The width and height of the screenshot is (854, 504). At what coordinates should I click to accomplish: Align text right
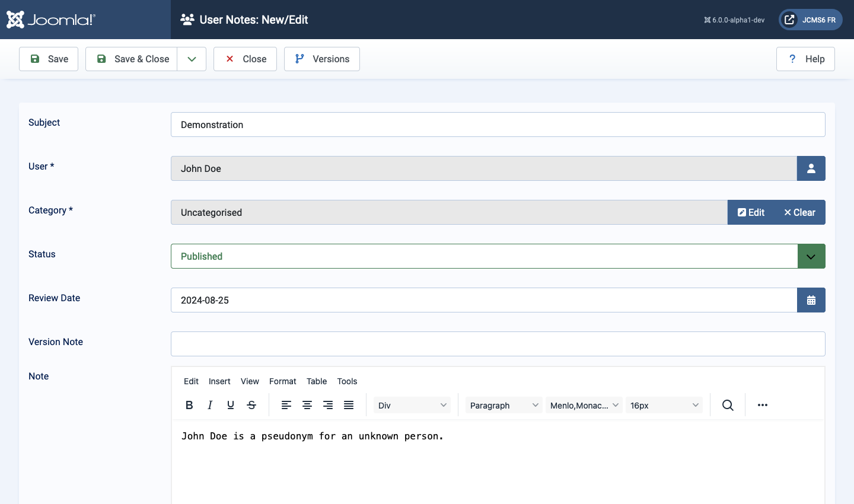[x=328, y=405]
